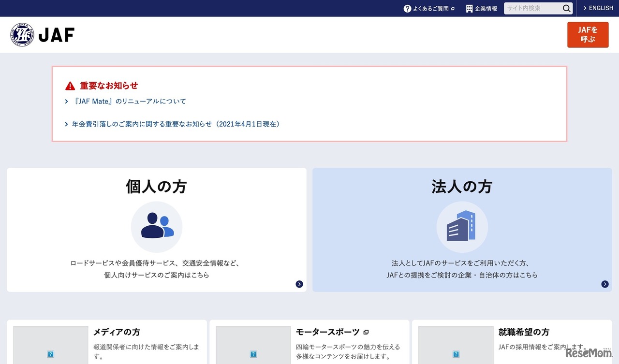
Task: Open 年会費引落しのご案内 notice link
Action: (176, 124)
